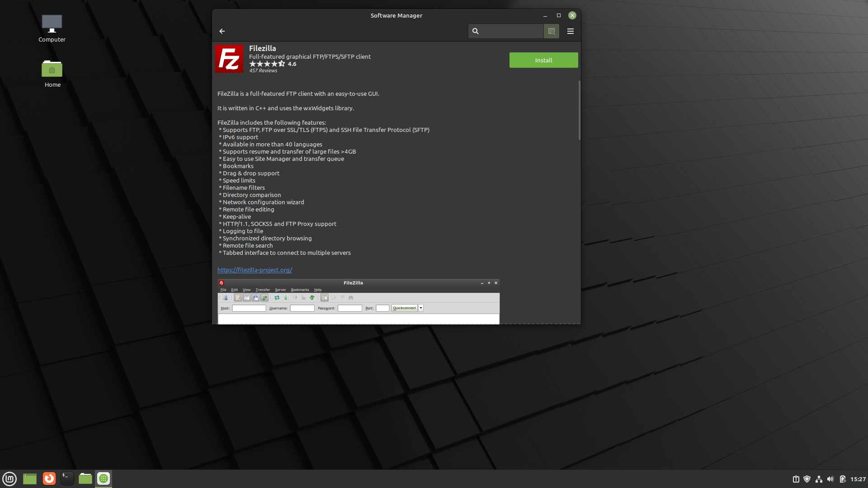The width and height of the screenshot is (868, 488).
Task: Click the clock showing 15:27
Action: coord(858,479)
